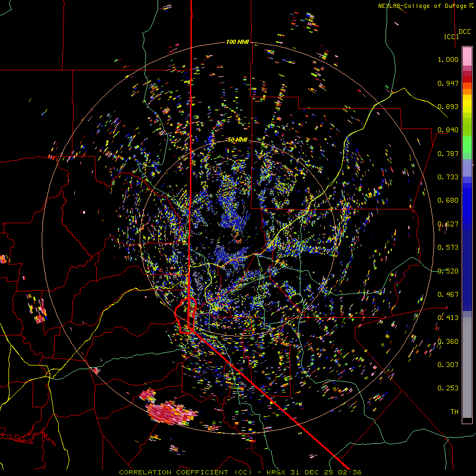
Task: Click the 0.253 scale value
Action: pyautogui.click(x=448, y=388)
